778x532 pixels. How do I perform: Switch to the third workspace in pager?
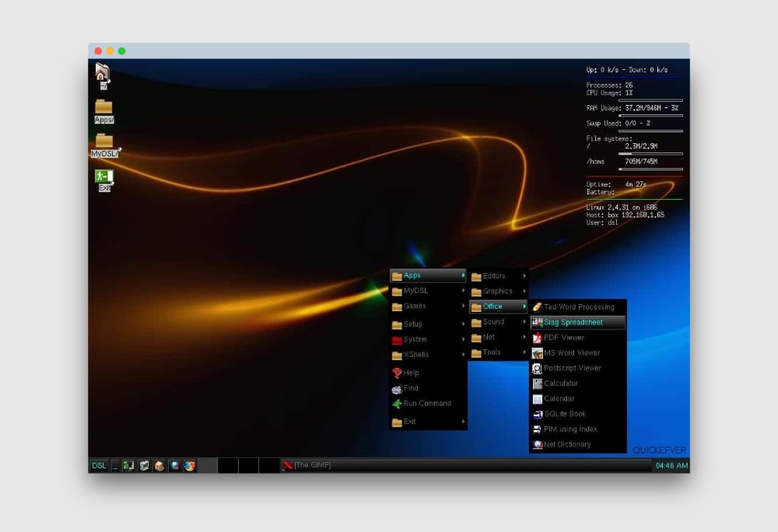coord(249,466)
